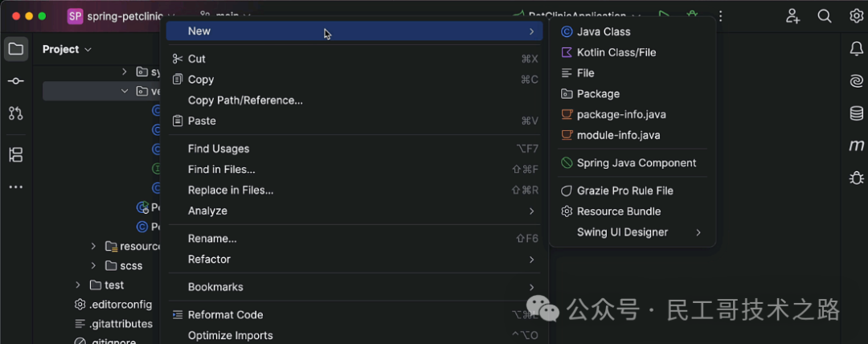
Task: Open IDE settings gear icon
Action: pyautogui.click(x=857, y=16)
